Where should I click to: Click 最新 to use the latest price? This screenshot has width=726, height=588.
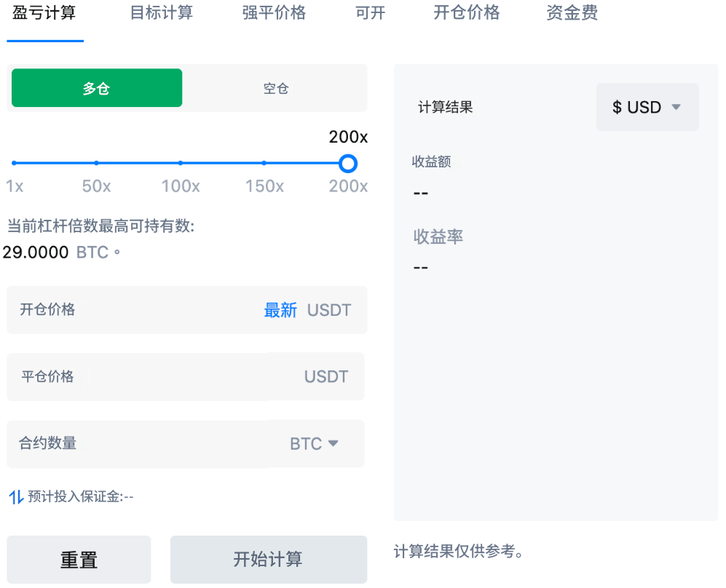coord(280,310)
